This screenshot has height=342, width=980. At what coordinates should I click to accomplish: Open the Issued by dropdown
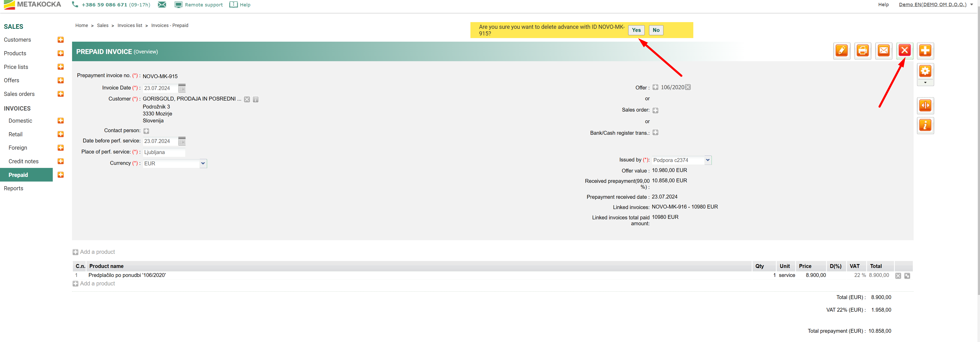tap(707, 160)
